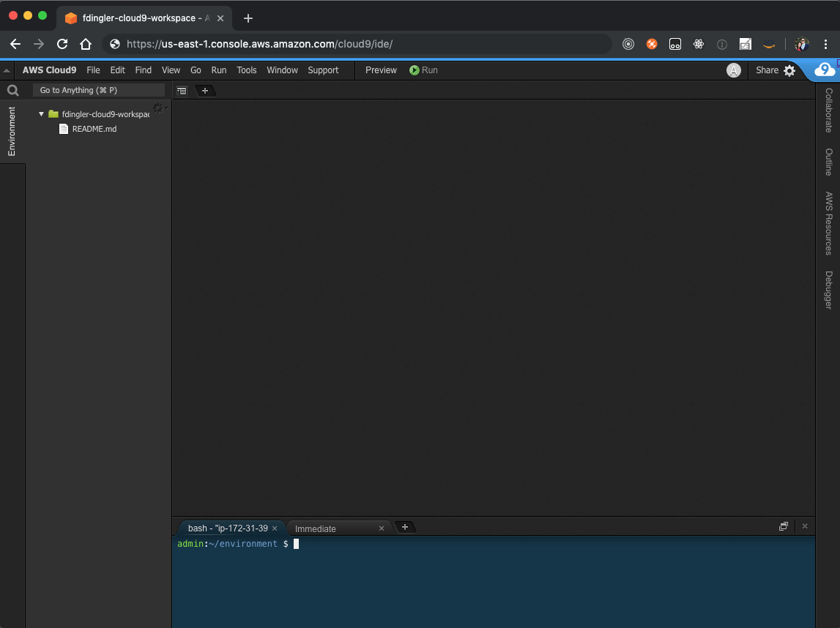Open the Outline side panel
The height and width of the screenshot is (628, 840).
click(828, 162)
